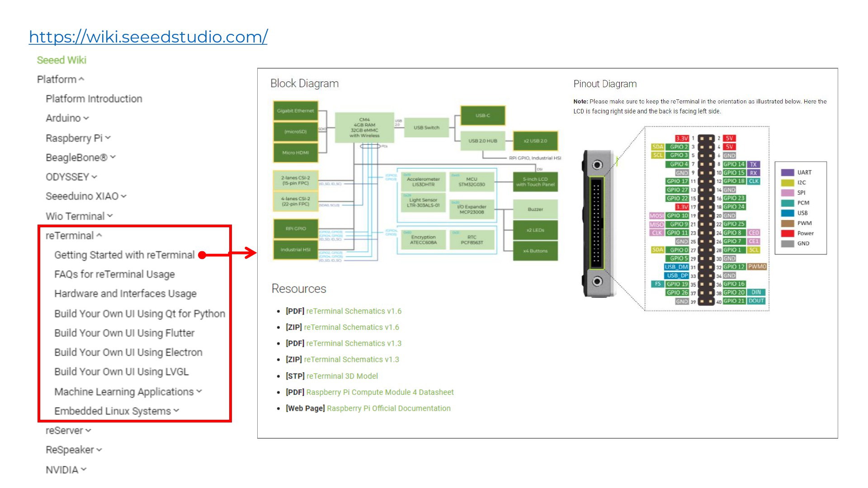Click the Light Sensor LTR-303ALS-01 block

point(423,202)
